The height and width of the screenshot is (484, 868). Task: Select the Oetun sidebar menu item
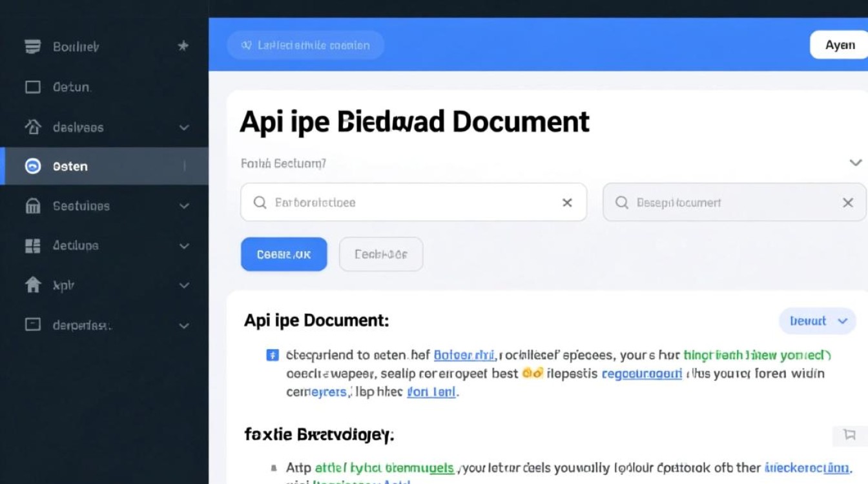click(71, 87)
